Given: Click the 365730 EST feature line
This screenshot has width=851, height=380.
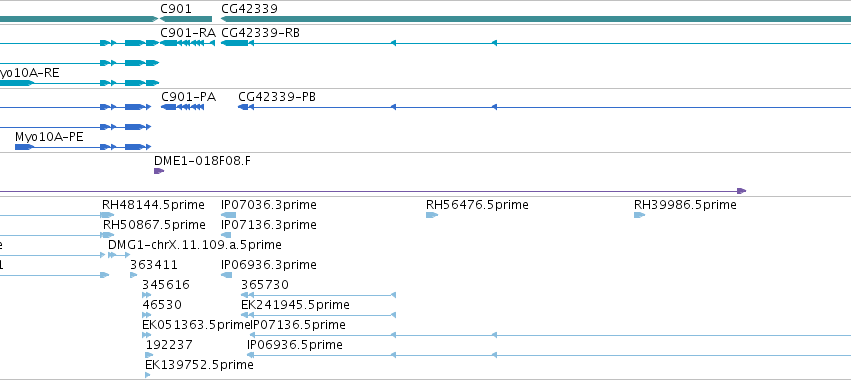Looking at the screenshot, I should pos(319,295).
